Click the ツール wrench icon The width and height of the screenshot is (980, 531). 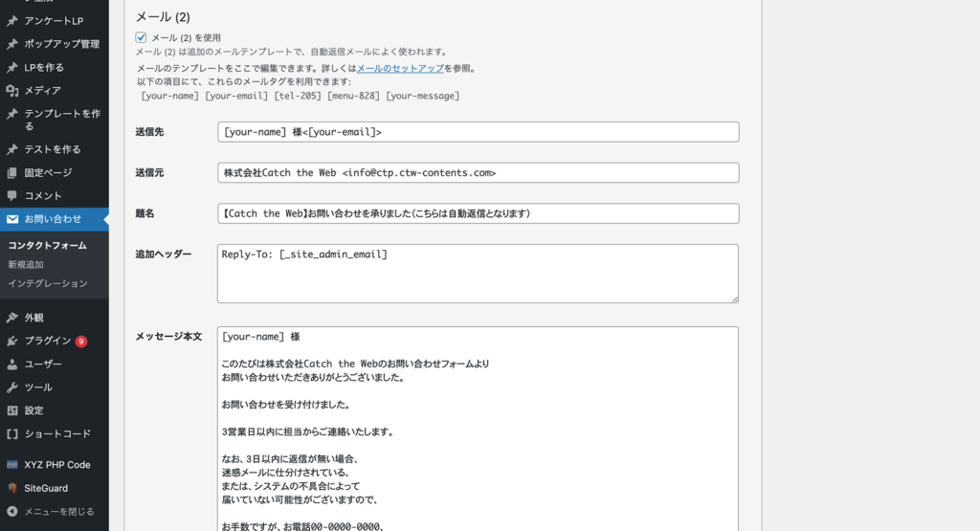click(11, 387)
